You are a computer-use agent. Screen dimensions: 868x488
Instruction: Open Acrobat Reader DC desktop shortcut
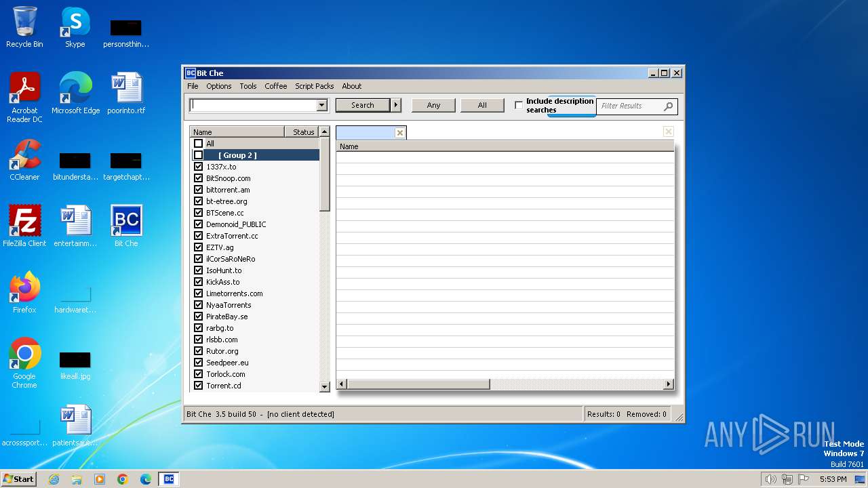[x=24, y=97]
